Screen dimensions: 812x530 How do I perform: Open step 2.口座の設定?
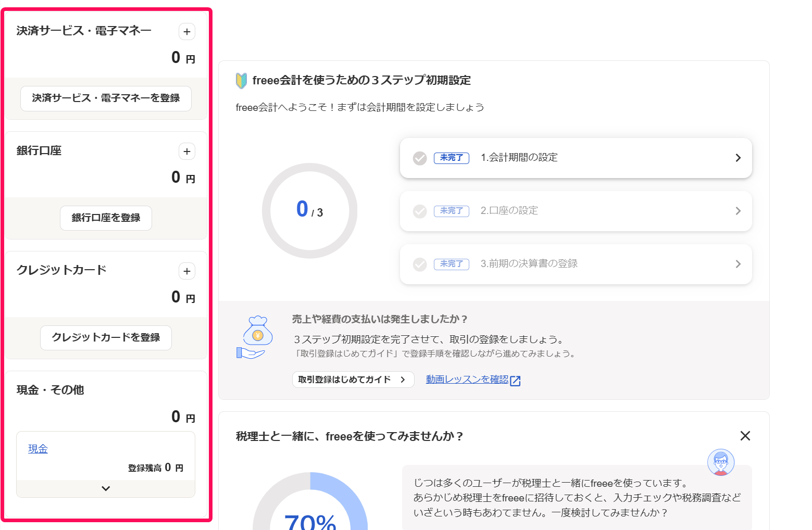[576, 211]
